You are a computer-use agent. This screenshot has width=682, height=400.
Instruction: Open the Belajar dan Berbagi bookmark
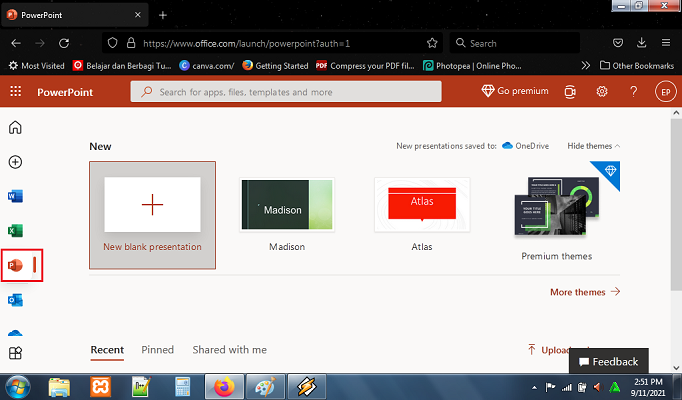pos(122,66)
